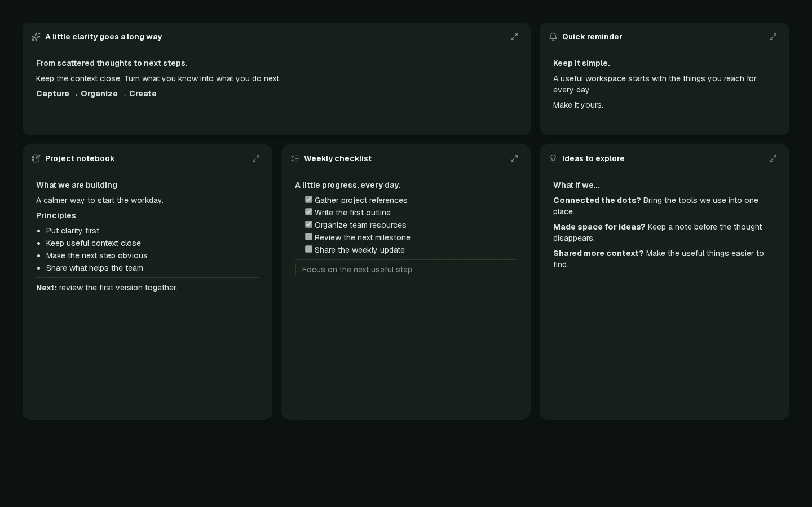This screenshot has height=507, width=812.
Task: Click 'Share what helps the team' bullet
Action: click(x=95, y=268)
